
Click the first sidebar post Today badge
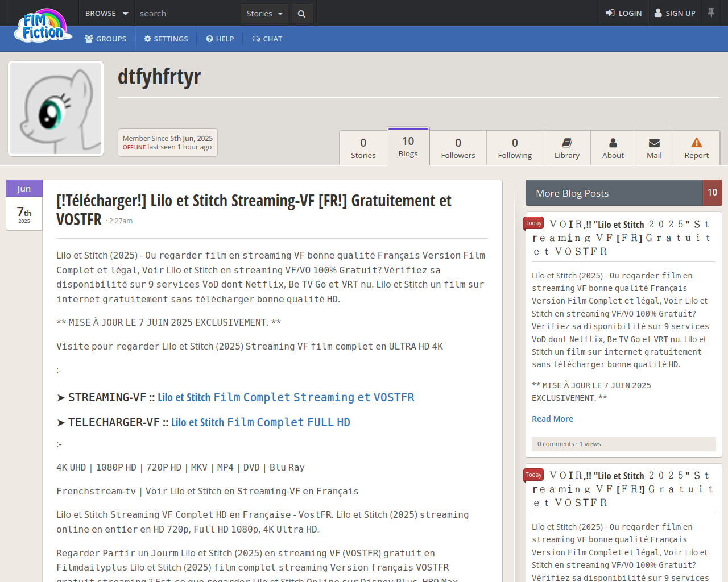[x=533, y=223]
